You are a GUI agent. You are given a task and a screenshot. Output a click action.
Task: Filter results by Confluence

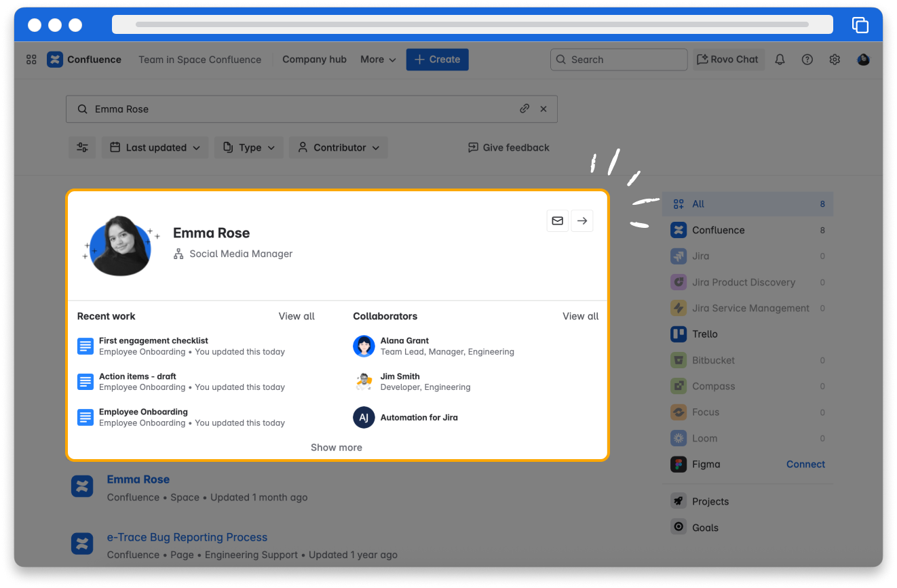[748, 230]
